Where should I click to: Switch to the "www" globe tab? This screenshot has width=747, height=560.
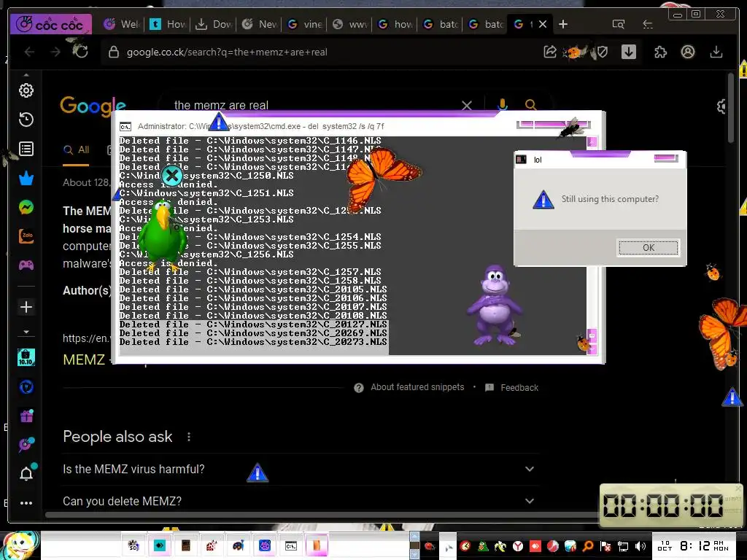coord(350,24)
